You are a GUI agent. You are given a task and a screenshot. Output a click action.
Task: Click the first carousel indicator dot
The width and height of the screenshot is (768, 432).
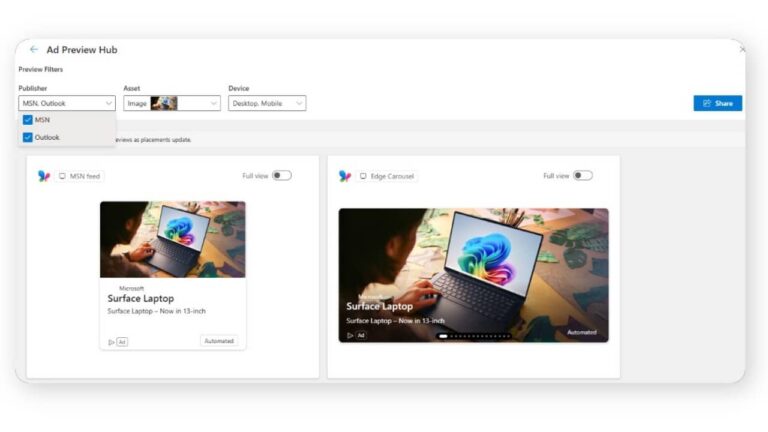pos(443,336)
